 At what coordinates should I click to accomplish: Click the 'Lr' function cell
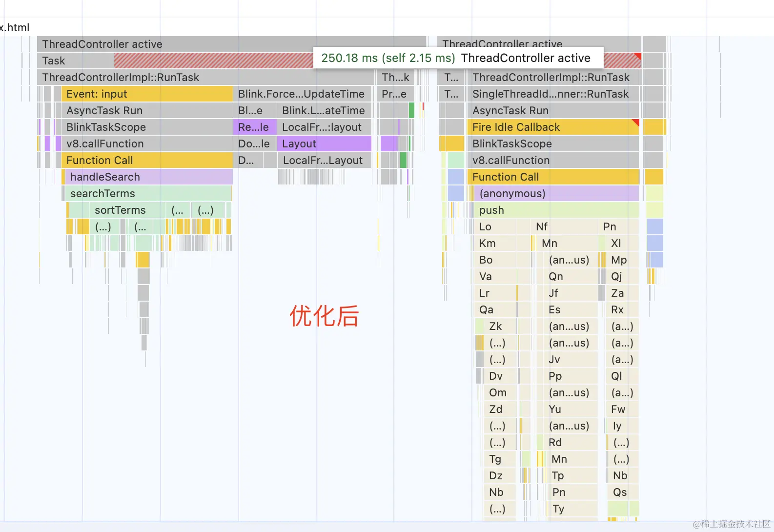click(x=495, y=293)
